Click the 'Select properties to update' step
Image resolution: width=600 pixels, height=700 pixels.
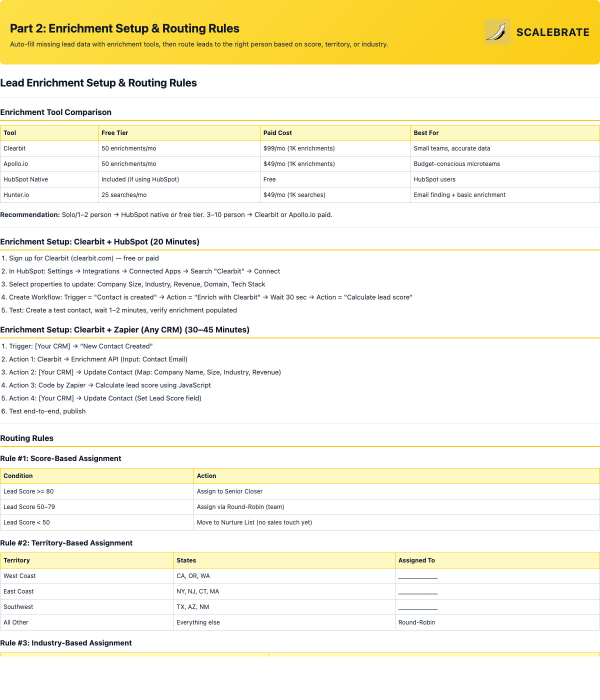(x=137, y=284)
